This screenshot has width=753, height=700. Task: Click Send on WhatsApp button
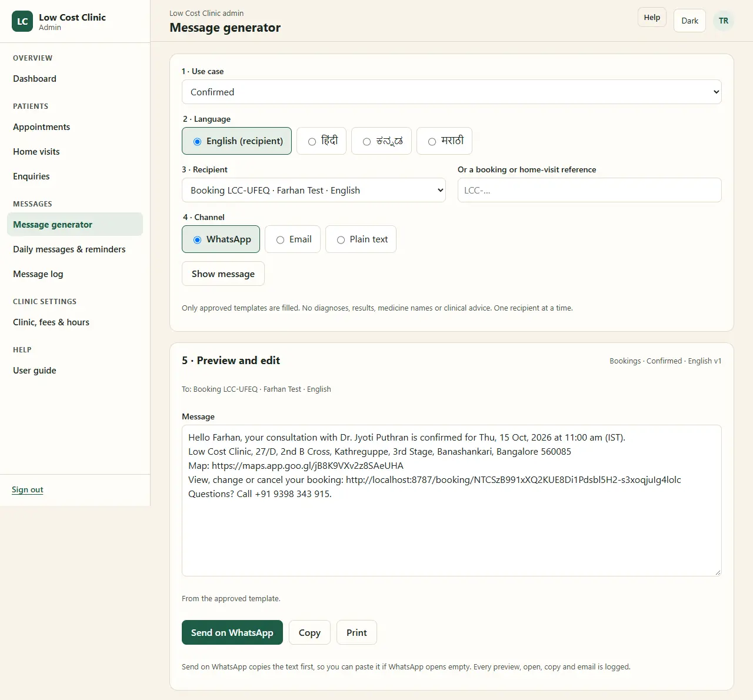pyautogui.click(x=232, y=632)
